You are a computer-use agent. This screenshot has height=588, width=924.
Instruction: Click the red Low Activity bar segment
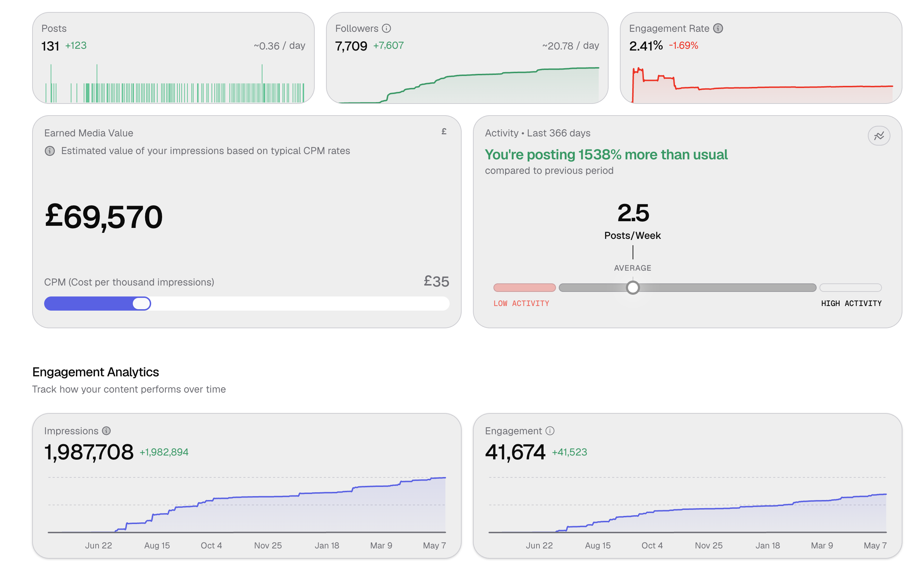(x=525, y=288)
